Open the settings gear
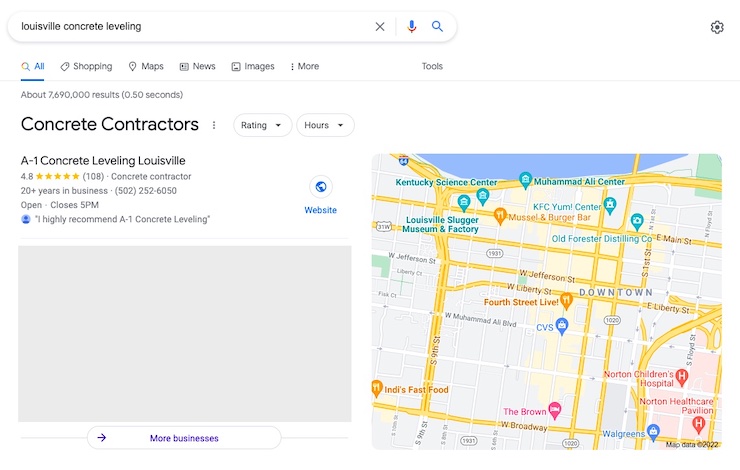The image size is (740, 470). 717,27
